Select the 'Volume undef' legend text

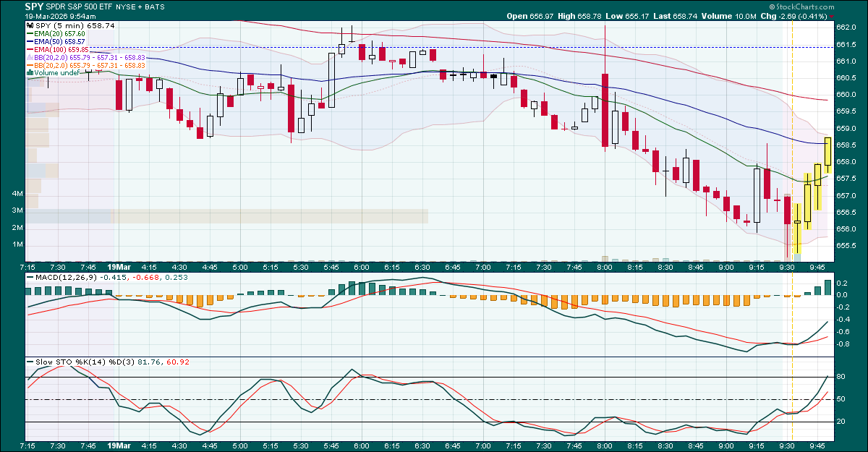[x=56, y=73]
